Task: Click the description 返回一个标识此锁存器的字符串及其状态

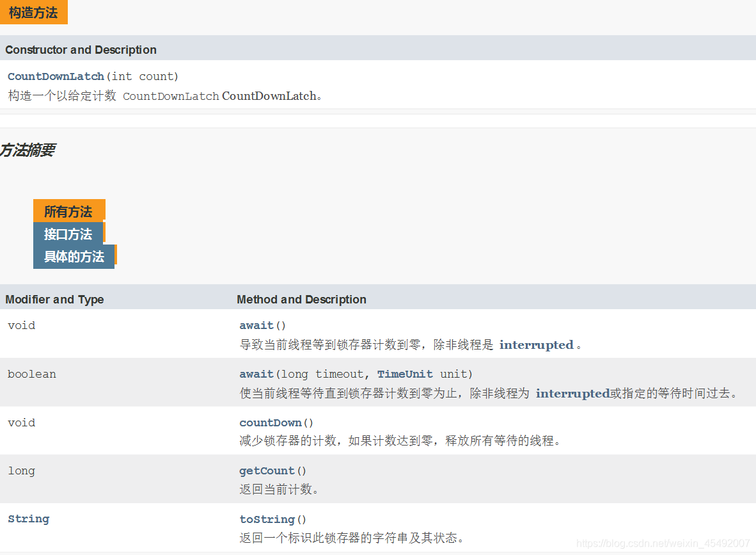Action: point(352,538)
